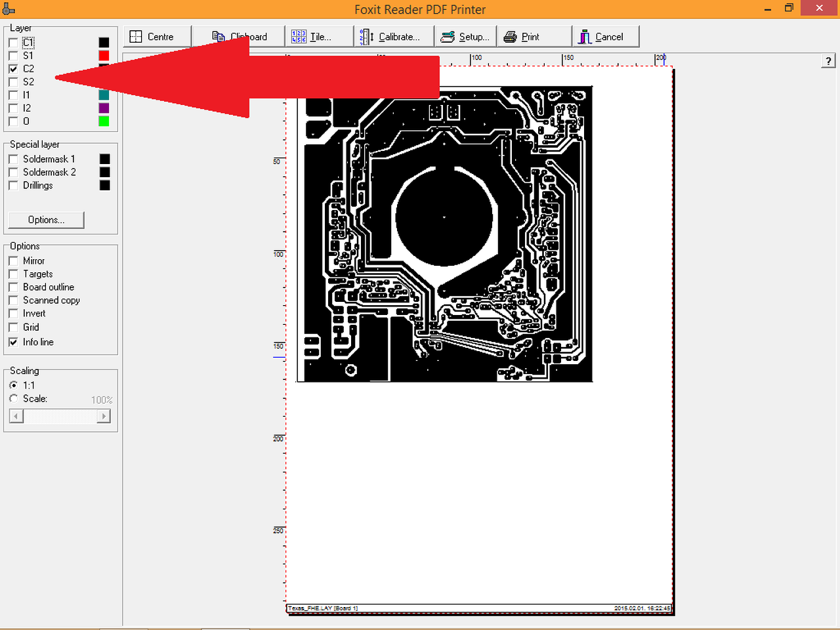Tick the Soldermask 2 checkbox
Screen dimensions: 840x630
pyautogui.click(x=13, y=173)
